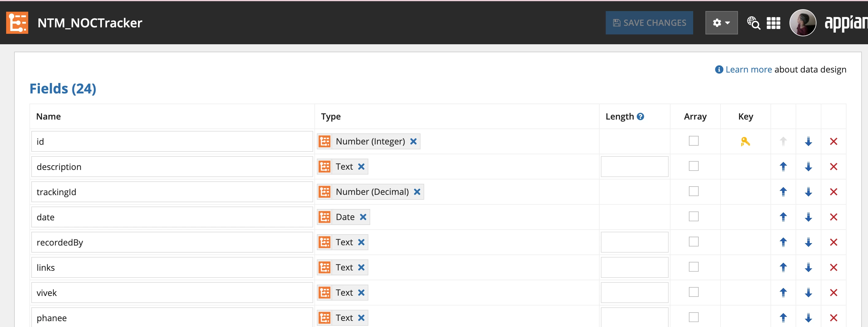Move trackingId field up with arrow

[x=783, y=192]
